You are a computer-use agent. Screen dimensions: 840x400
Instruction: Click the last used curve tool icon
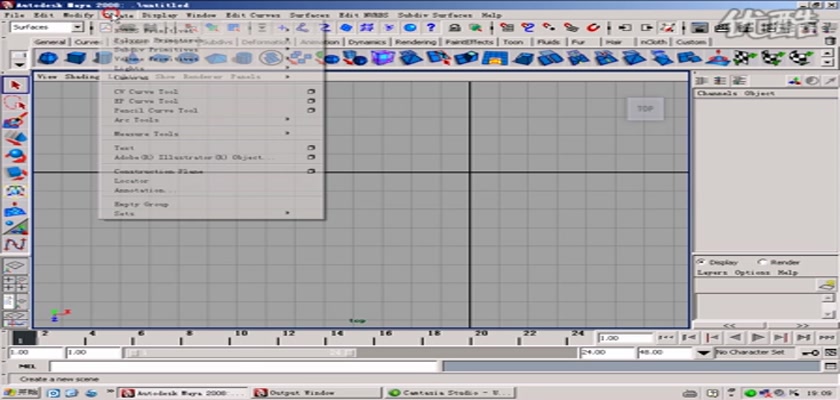pos(16,245)
